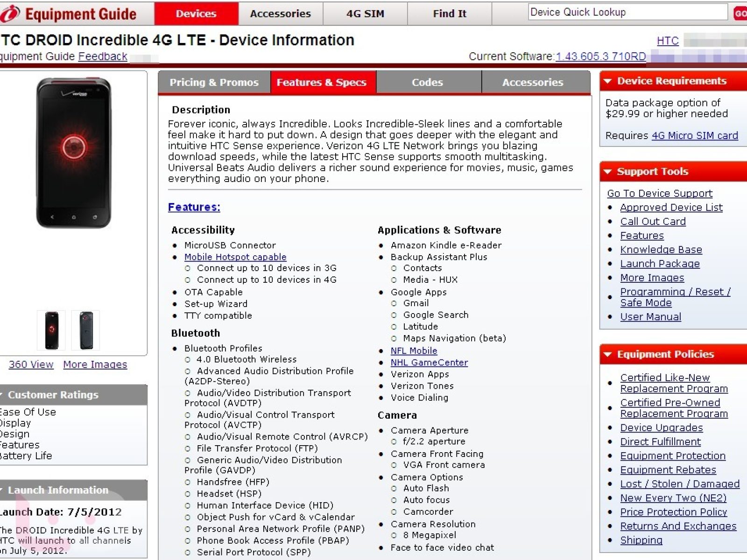Collapse the Device Requirements panel arrow
This screenshot has width=747, height=560.
[607, 81]
